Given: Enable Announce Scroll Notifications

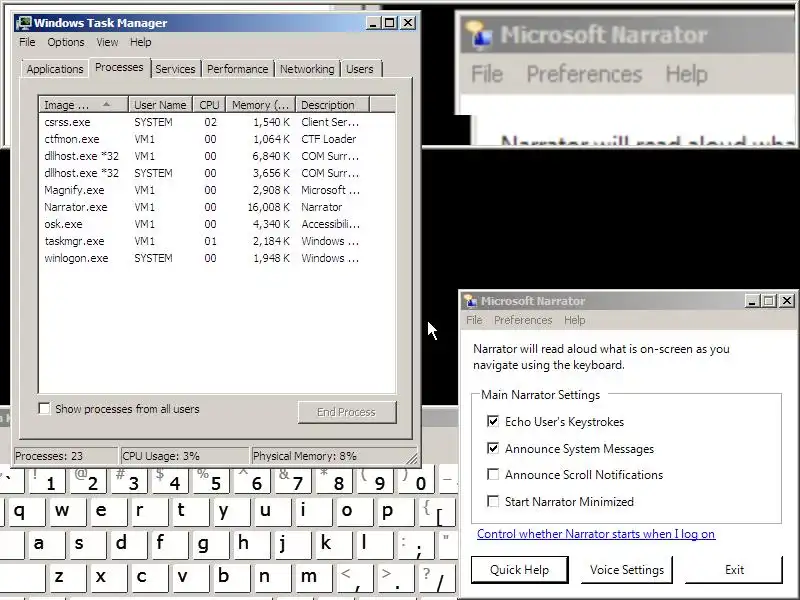Looking at the screenshot, I should tap(493, 474).
